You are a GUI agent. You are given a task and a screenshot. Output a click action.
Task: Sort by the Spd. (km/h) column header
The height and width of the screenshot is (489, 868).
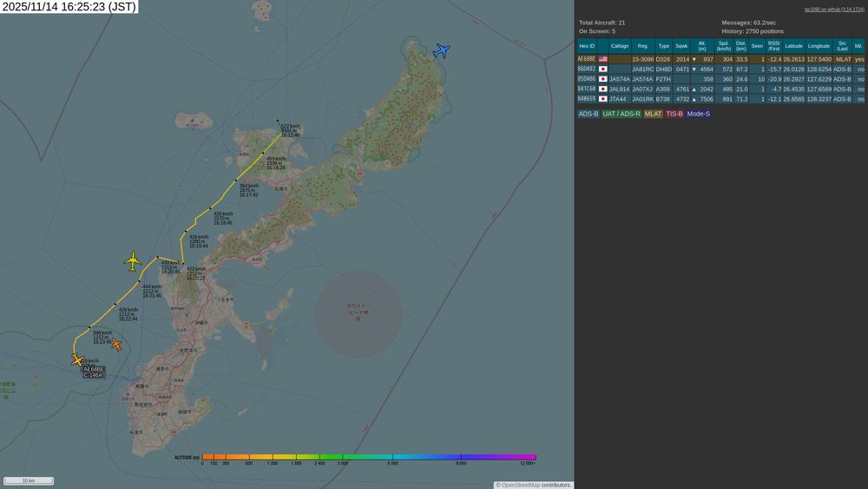click(724, 46)
